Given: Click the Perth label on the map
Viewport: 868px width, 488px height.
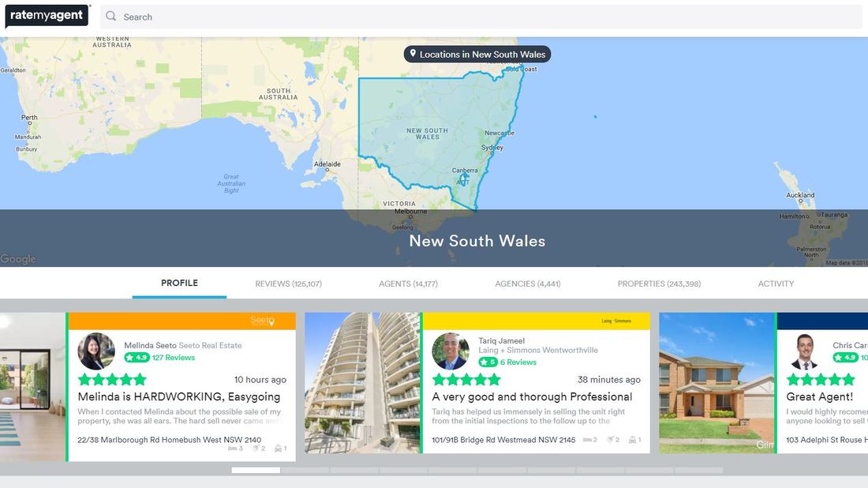Looking at the screenshot, I should click(x=29, y=118).
